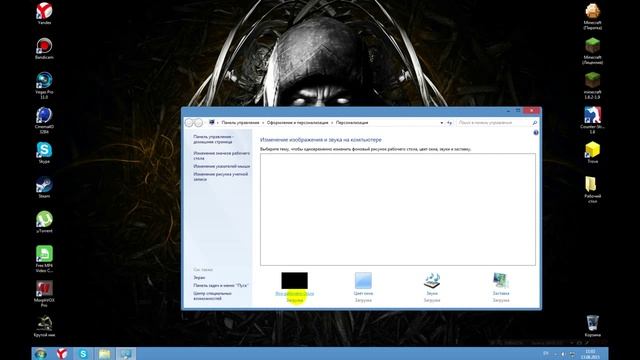
Task: Open the MorphVOX Pro desktop shortcut
Action: (x=44, y=293)
